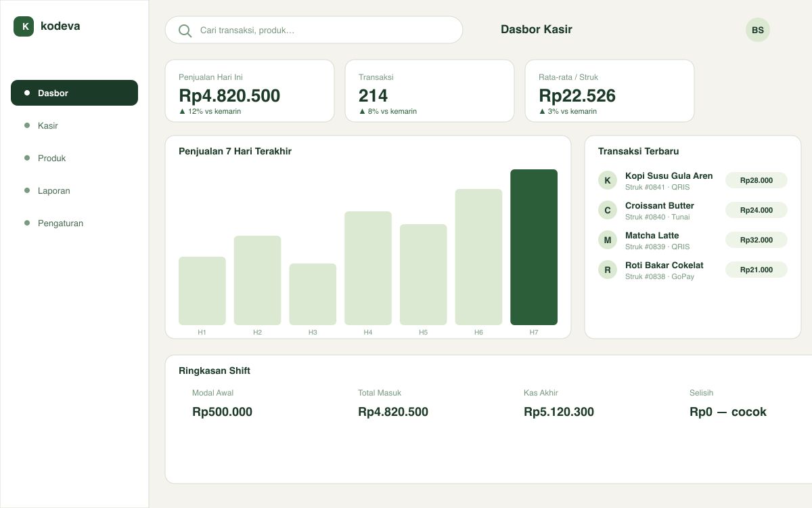Click the kodeva K logo icon
Image resolution: width=812 pixels, height=508 pixels.
point(24,26)
